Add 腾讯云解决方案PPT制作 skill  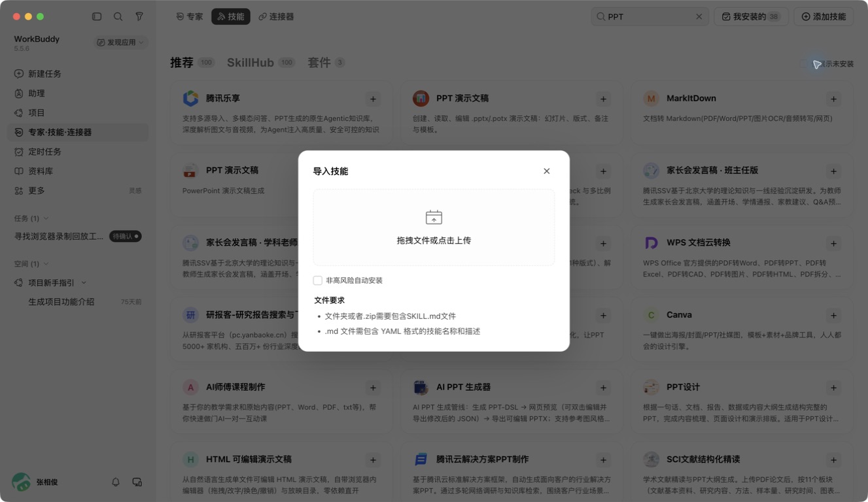tap(603, 460)
